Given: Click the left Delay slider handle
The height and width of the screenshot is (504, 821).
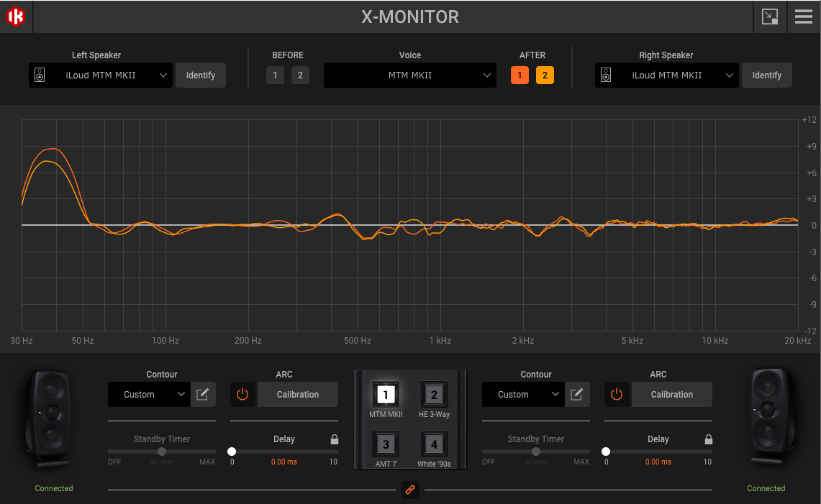Looking at the screenshot, I should click(232, 451).
